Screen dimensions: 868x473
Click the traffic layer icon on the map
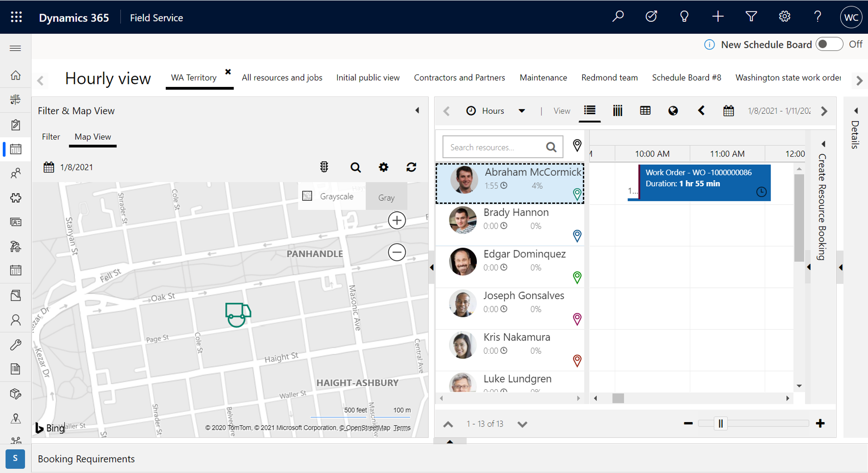[324, 167]
